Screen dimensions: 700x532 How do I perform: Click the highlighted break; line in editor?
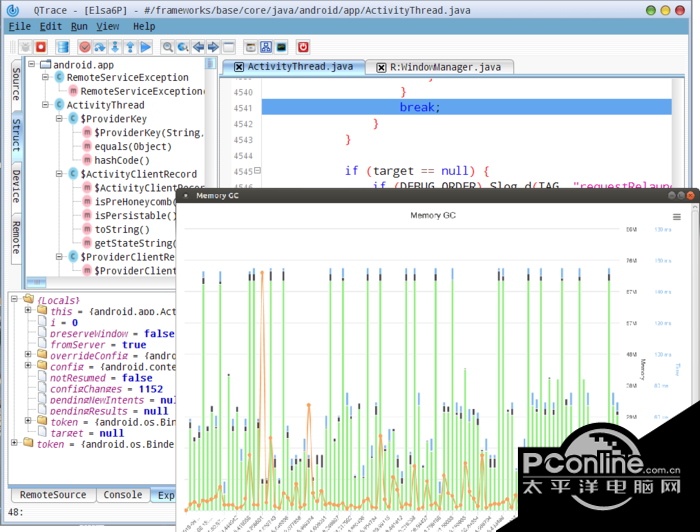point(419,107)
